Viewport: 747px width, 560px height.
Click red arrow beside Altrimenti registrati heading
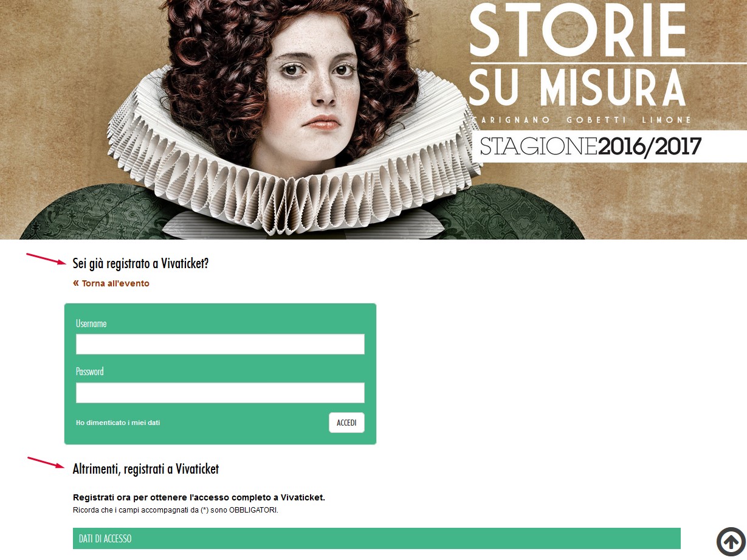(46, 462)
